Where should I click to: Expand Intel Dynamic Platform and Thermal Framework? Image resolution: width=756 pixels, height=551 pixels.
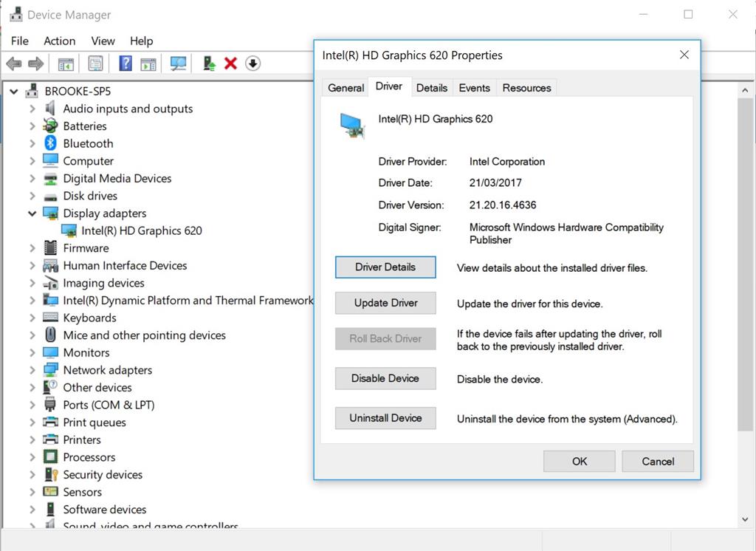(32, 300)
